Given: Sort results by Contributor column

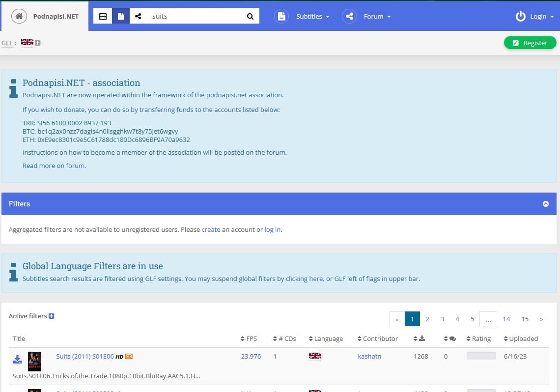Looking at the screenshot, I should point(377,338).
